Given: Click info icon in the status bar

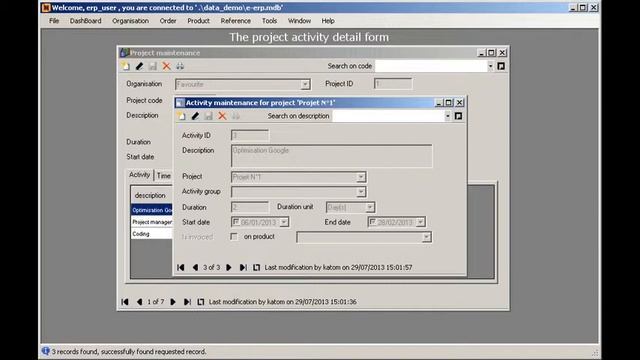Looking at the screenshot, I should point(45,351).
